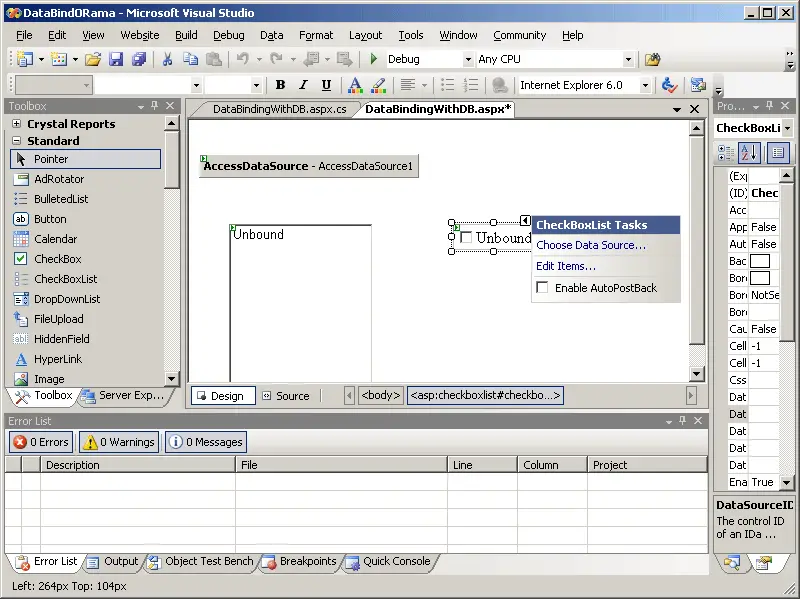Select the FileUpload control in Toolbox
The image size is (800, 599).
point(86,319)
